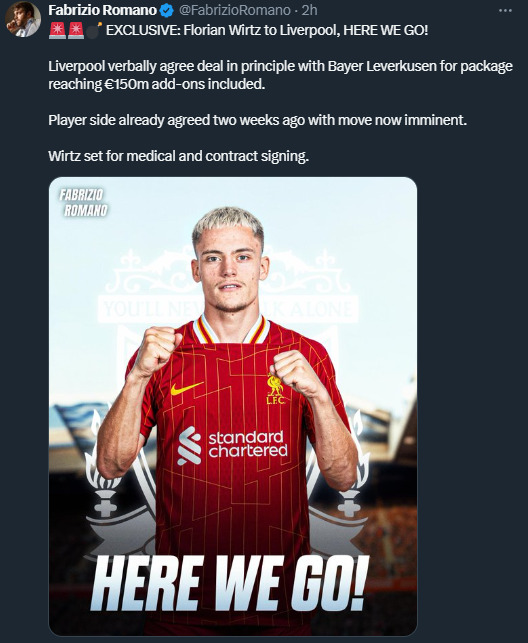Click the faded You'll Never Walk Alone banner
The height and width of the screenshot is (643, 528).
point(228,310)
